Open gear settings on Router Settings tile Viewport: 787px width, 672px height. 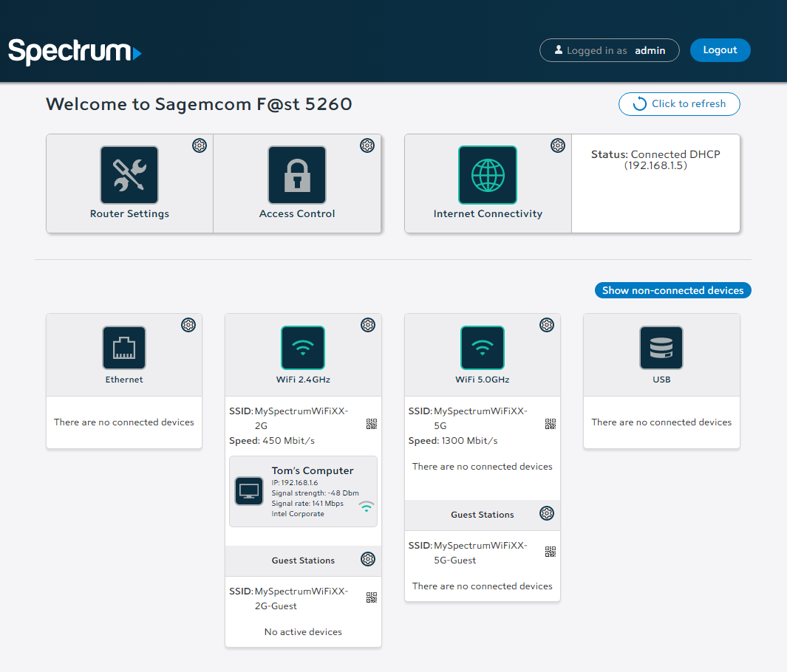click(200, 145)
